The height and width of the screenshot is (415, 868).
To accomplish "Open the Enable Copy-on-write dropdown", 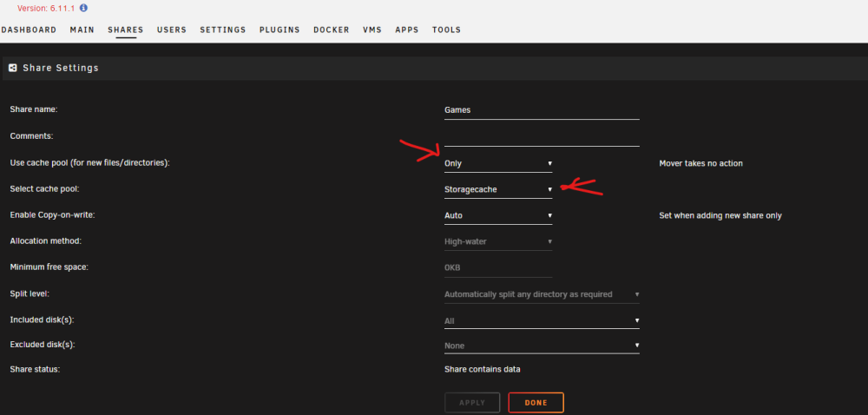I will click(498, 215).
